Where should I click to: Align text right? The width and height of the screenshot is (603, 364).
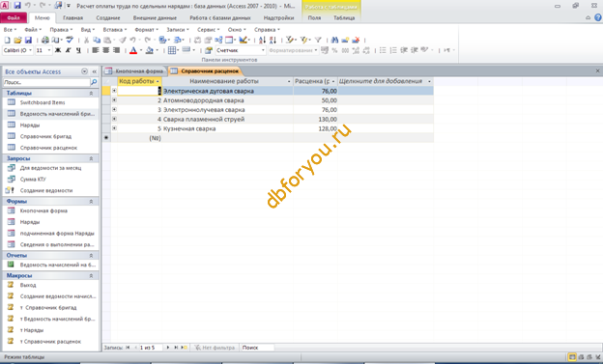tap(116, 50)
